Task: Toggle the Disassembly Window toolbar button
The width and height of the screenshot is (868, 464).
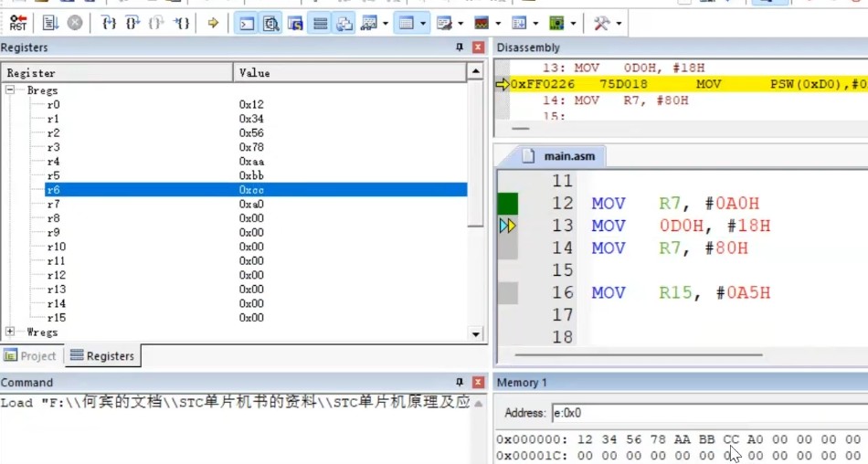Action: click(x=271, y=23)
